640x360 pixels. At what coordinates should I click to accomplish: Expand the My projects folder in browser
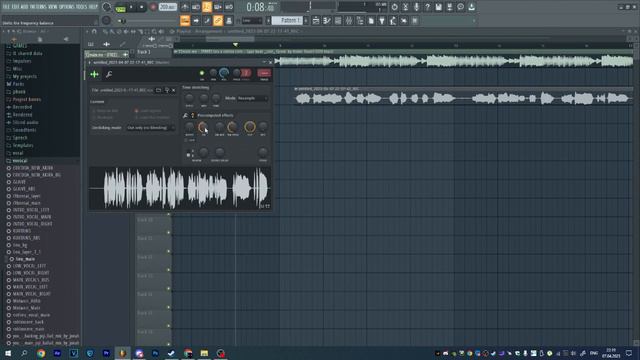24,76
